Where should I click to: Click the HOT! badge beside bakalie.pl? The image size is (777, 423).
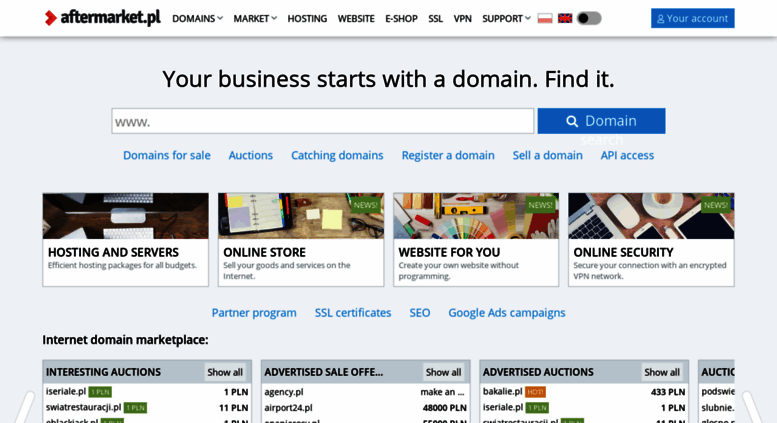point(535,392)
